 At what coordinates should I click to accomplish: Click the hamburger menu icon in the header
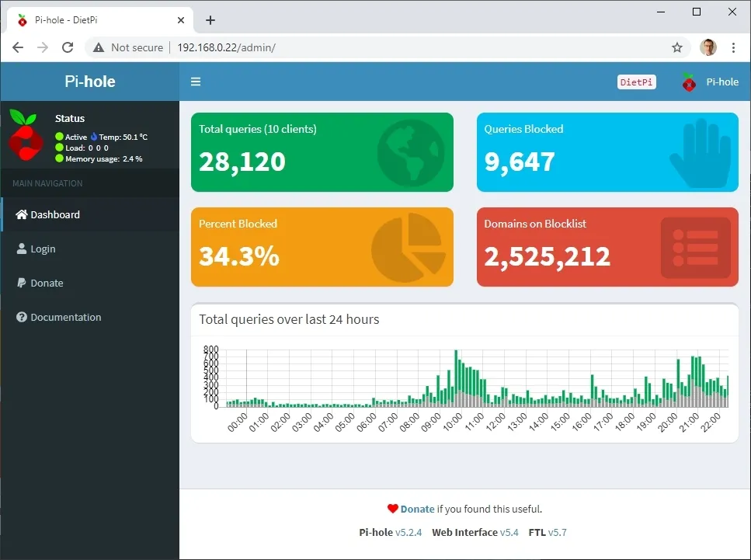(x=196, y=81)
